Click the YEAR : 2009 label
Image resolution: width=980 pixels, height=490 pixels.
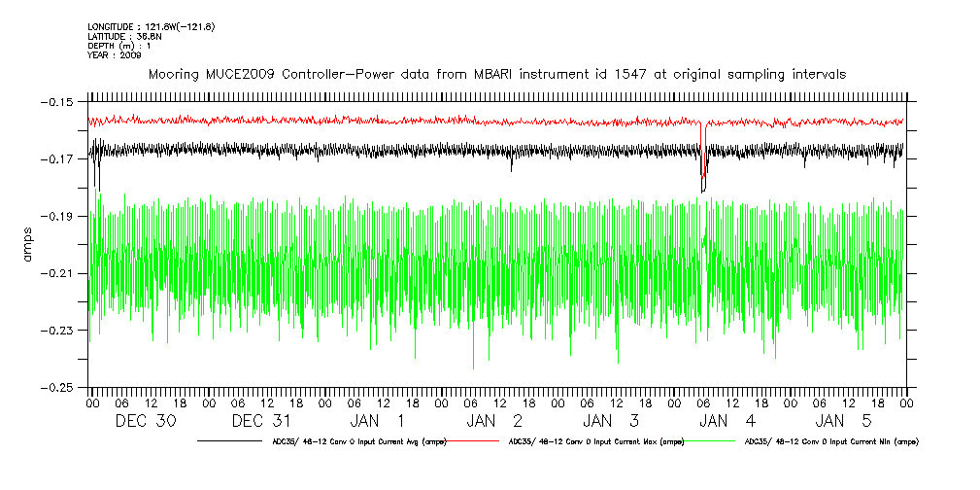(115, 55)
